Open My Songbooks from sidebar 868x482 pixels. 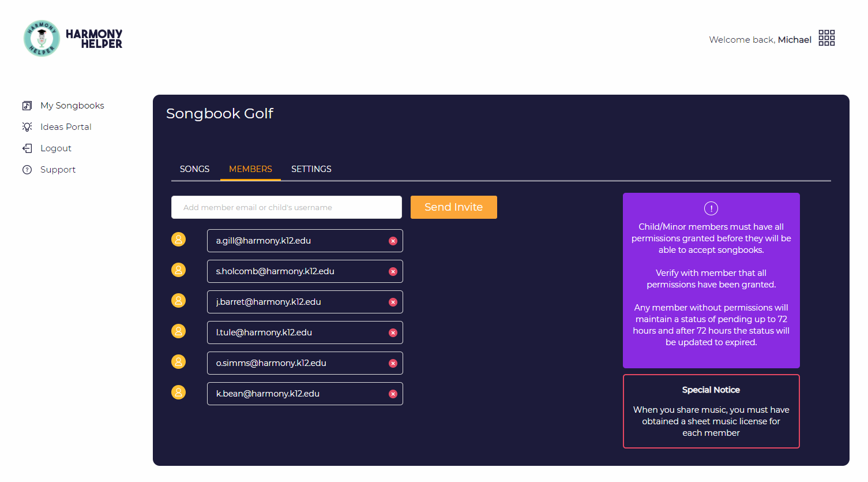point(72,106)
